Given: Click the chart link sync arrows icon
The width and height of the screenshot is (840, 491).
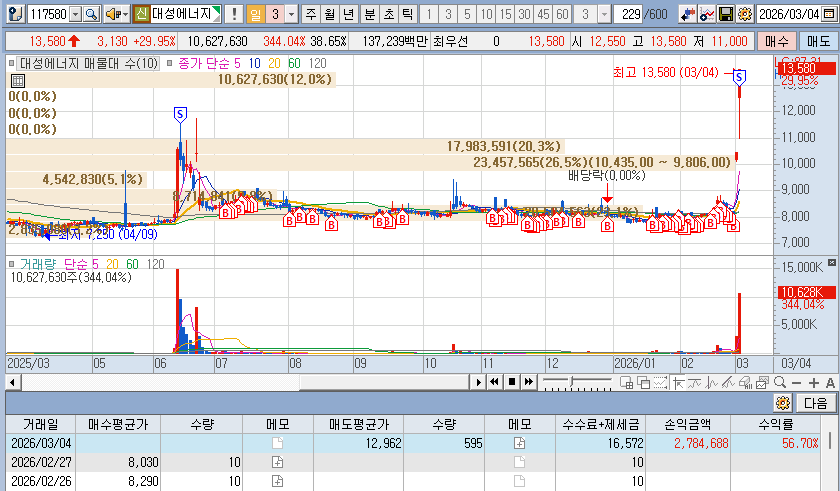Looking at the screenshot, I should [687, 14].
